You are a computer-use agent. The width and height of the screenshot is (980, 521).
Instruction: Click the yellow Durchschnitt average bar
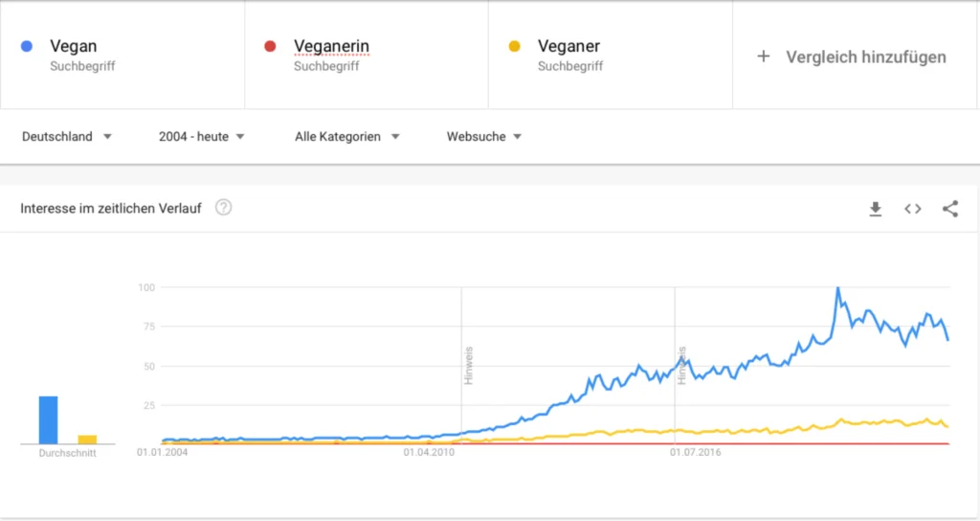(x=87, y=440)
